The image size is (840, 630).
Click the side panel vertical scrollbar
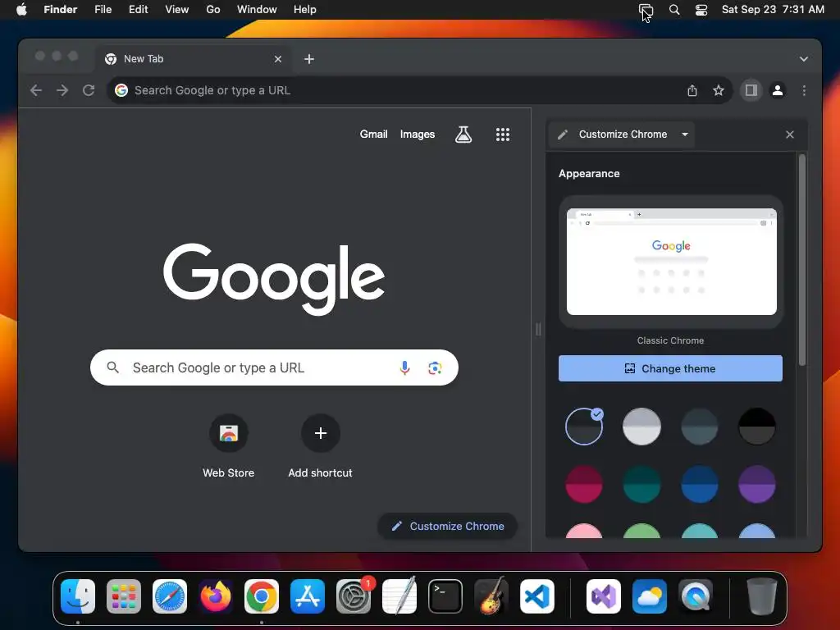coord(802,260)
